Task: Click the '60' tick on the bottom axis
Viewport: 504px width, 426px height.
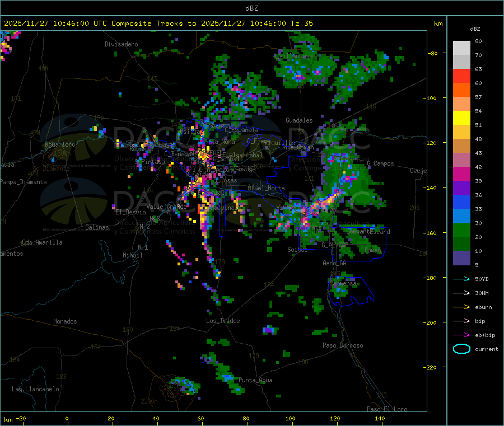Action: pos(200,419)
